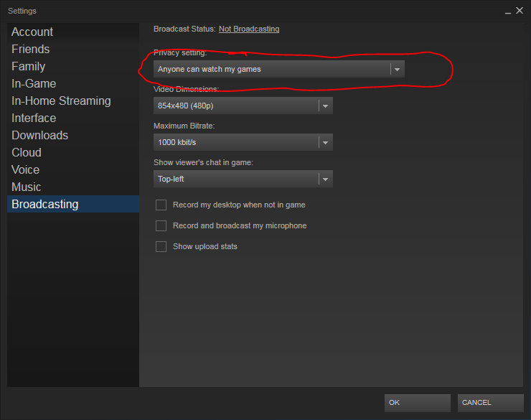Click the Maximum Bitrate label
Screen dimensions: 531x420
[x=184, y=126]
